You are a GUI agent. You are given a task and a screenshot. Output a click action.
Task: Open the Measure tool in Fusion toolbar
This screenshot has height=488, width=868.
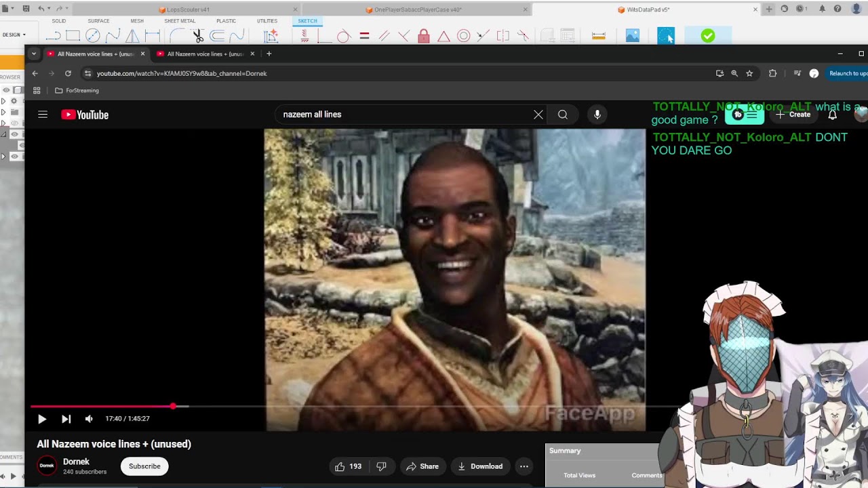click(599, 36)
